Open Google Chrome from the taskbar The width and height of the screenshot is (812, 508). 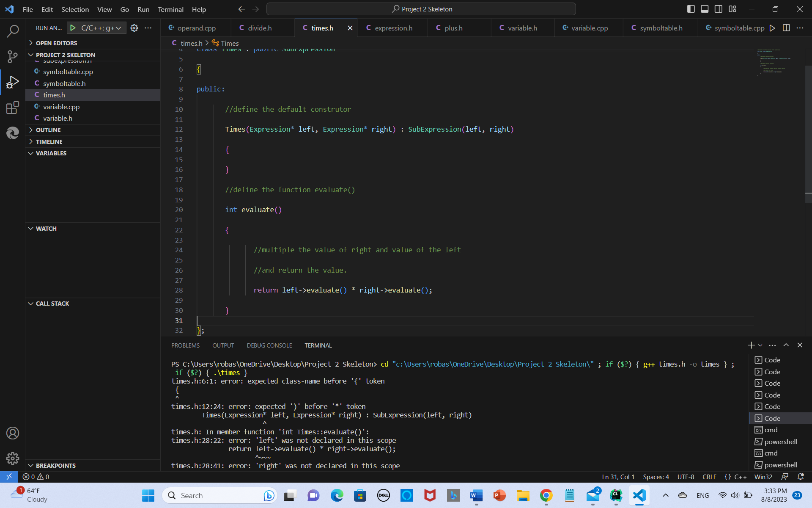[x=546, y=495]
